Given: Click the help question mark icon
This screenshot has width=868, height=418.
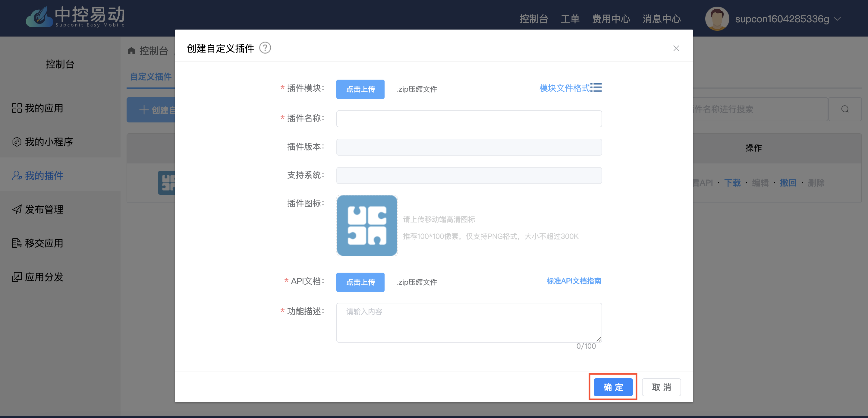Looking at the screenshot, I should [265, 48].
